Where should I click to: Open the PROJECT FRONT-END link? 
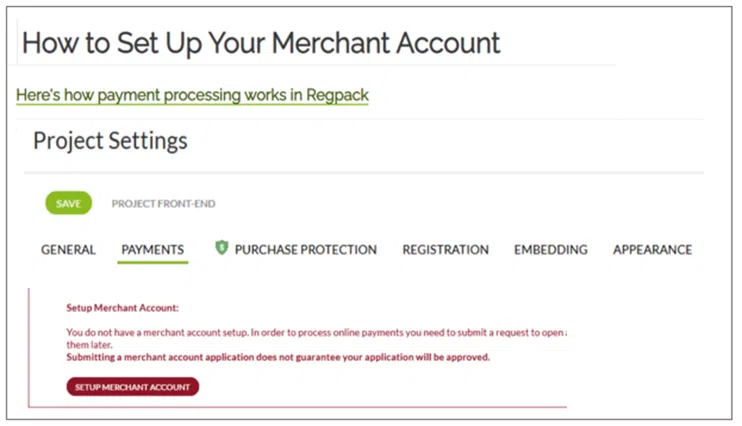(x=163, y=204)
